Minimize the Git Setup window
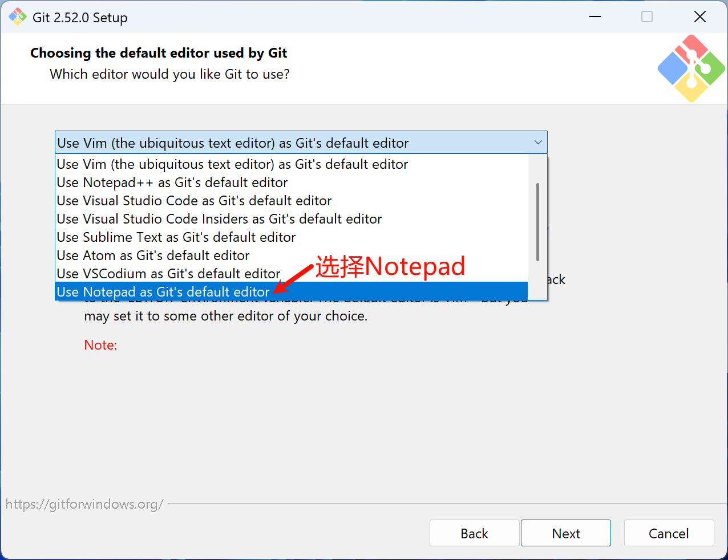Viewport: 728px width, 560px height. 595,17
